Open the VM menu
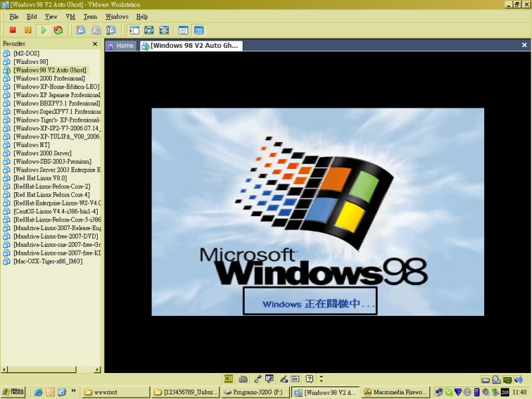The image size is (532, 399). 70,16
